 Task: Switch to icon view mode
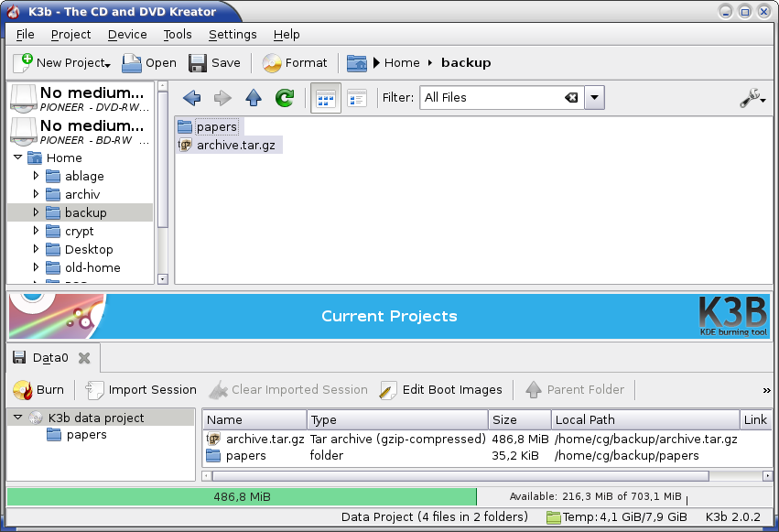pyautogui.click(x=325, y=98)
